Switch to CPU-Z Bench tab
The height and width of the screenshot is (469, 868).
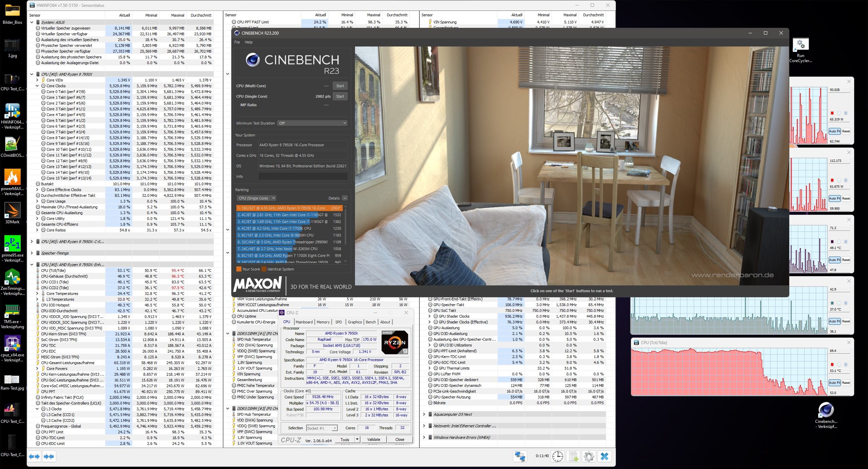tap(371, 322)
